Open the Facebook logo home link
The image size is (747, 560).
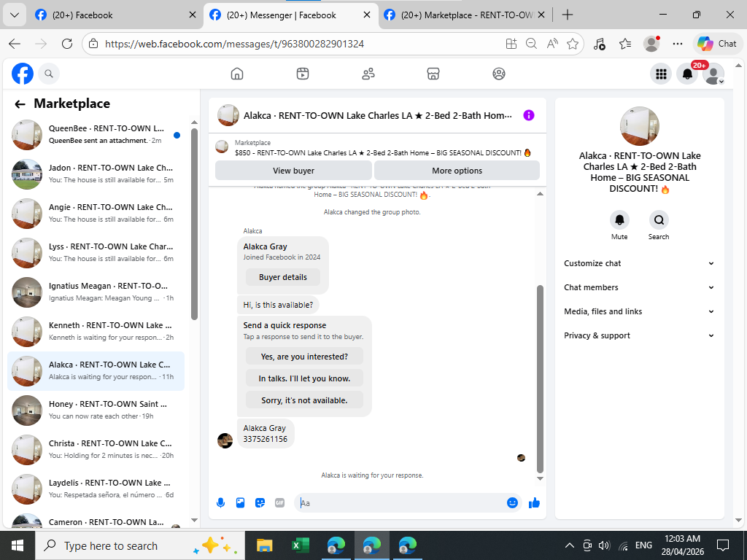point(23,74)
